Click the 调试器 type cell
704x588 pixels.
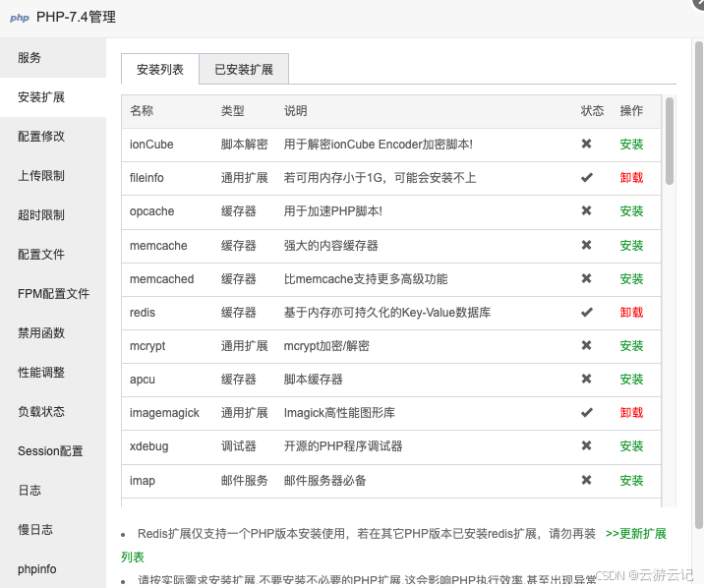(238, 446)
